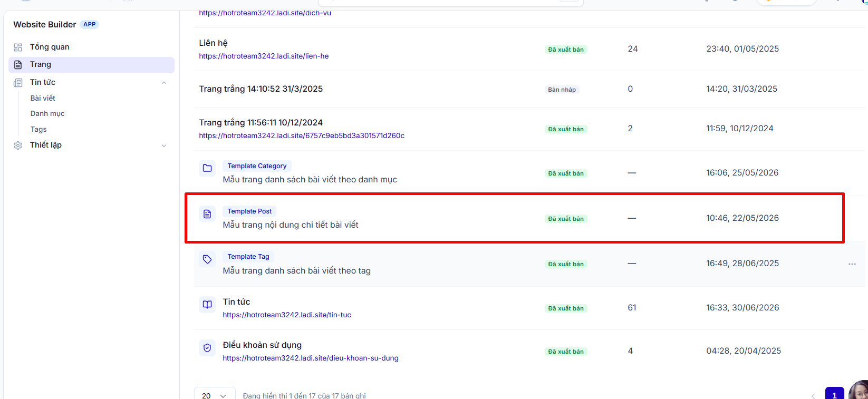868x399 pixels.
Task: Click the Đã xuất bản badge on Template Tag row
Action: point(566,264)
